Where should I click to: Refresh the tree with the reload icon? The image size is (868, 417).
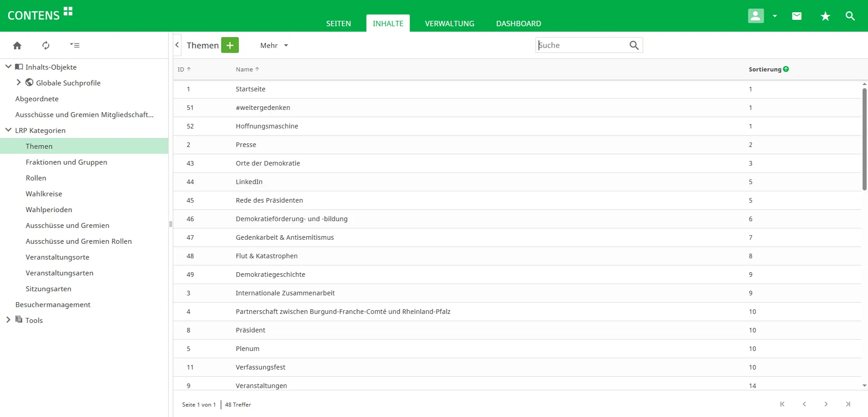coord(46,45)
